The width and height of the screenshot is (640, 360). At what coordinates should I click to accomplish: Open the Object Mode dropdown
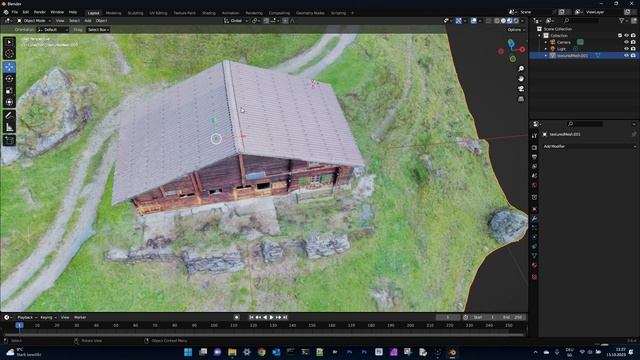pyautogui.click(x=34, y=20)
